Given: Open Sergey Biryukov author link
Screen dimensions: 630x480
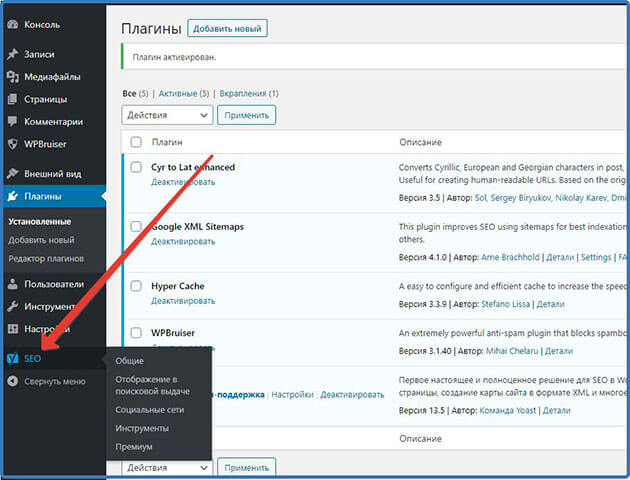Looking at the screenshot, I should 520,198.
